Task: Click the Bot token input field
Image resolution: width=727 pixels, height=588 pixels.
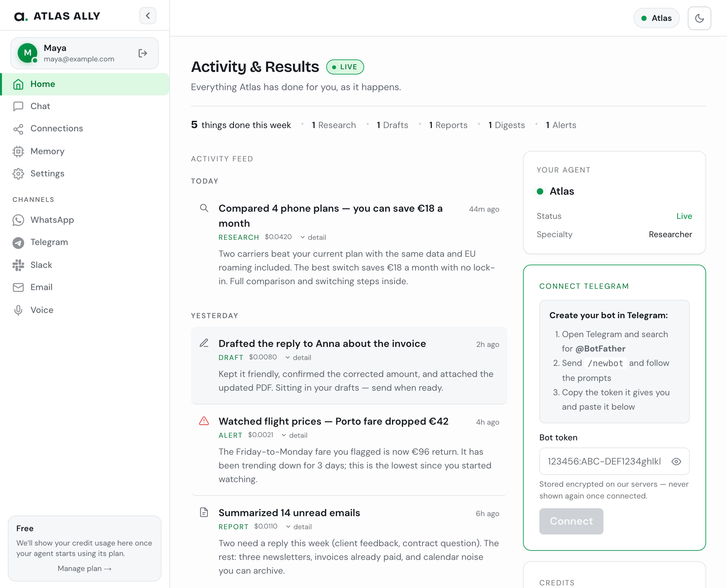Action: tap(614, 461)
